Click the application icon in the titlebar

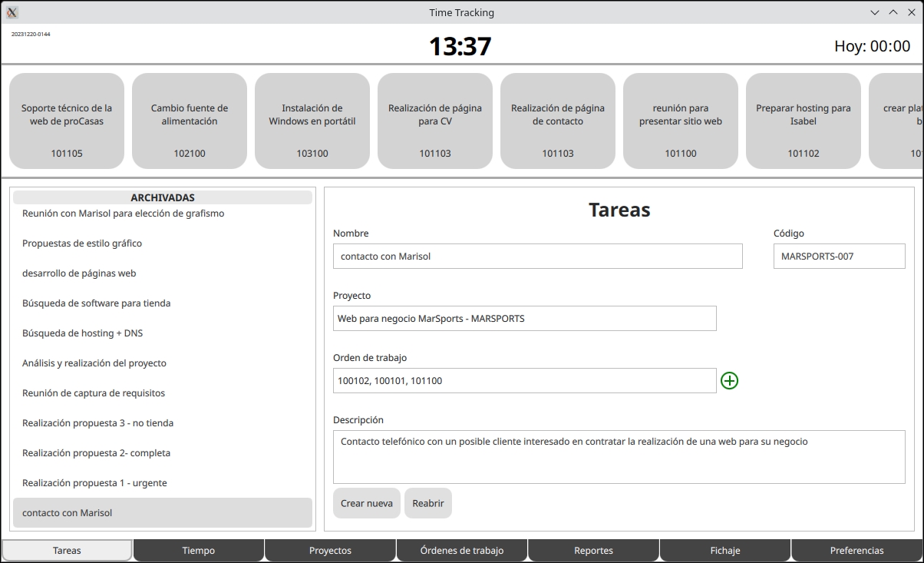click(11, 12)
